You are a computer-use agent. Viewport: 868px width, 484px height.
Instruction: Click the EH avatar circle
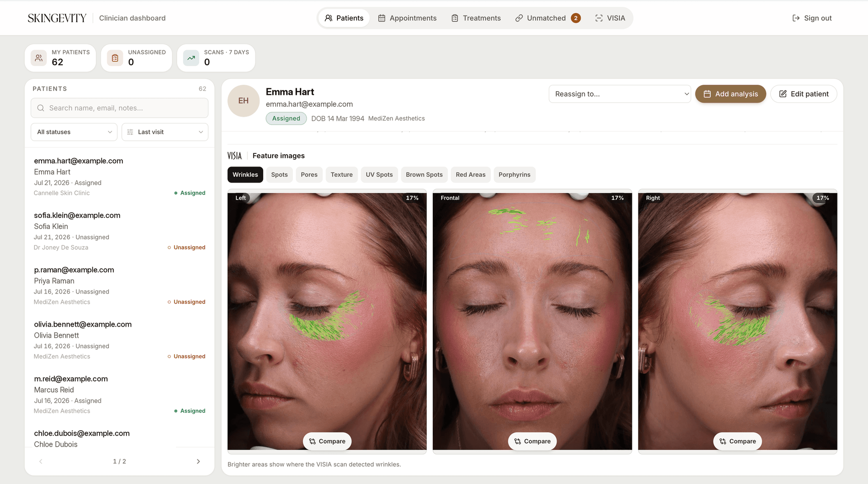click(x=243, y=101)
